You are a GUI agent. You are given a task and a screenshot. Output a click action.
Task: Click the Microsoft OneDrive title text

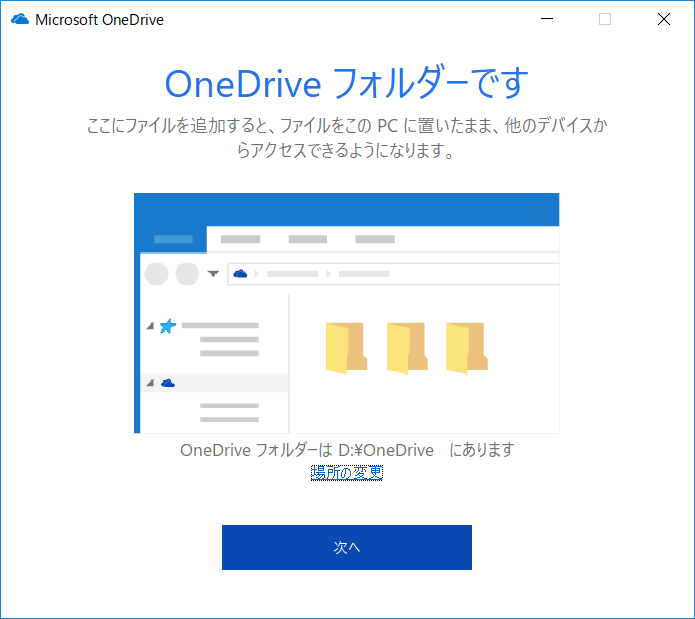(x=99, y=20)
